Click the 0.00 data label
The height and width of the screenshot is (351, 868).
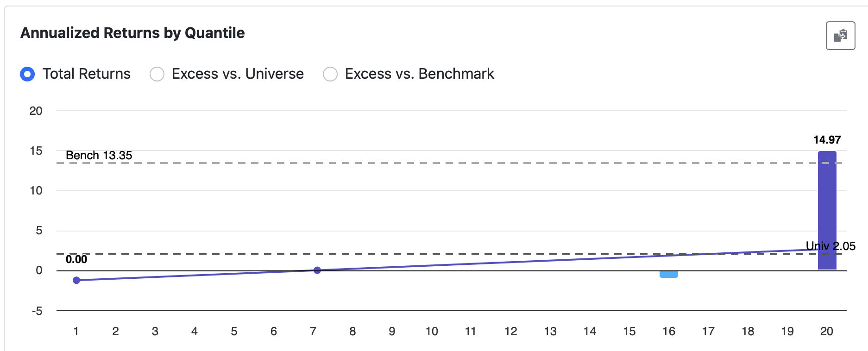tap(76, 259)
